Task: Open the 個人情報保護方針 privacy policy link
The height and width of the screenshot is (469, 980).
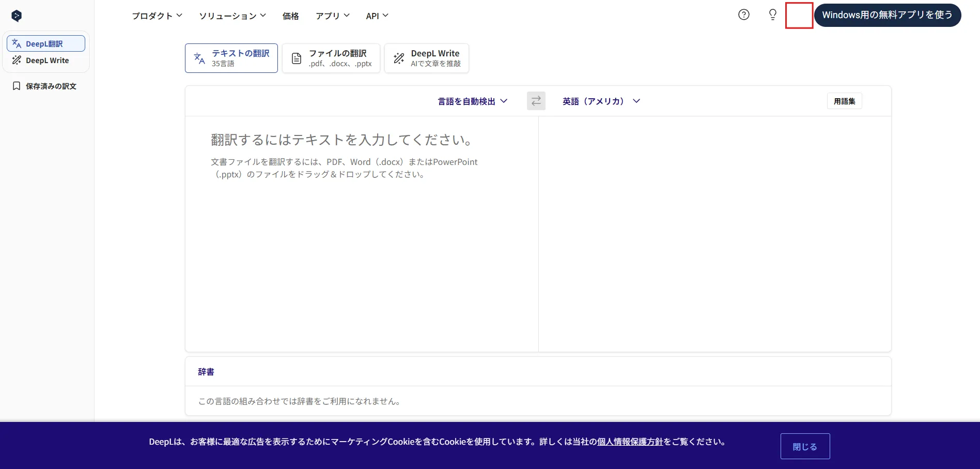Action: coord(630,442)
